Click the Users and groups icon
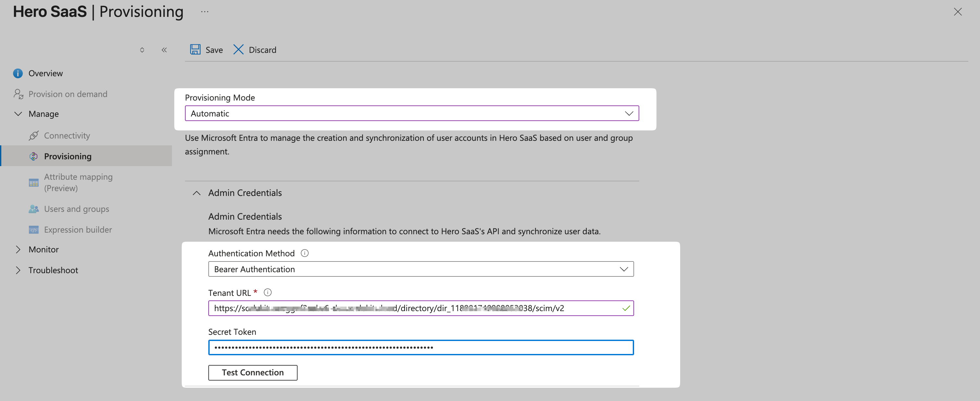 34,209
